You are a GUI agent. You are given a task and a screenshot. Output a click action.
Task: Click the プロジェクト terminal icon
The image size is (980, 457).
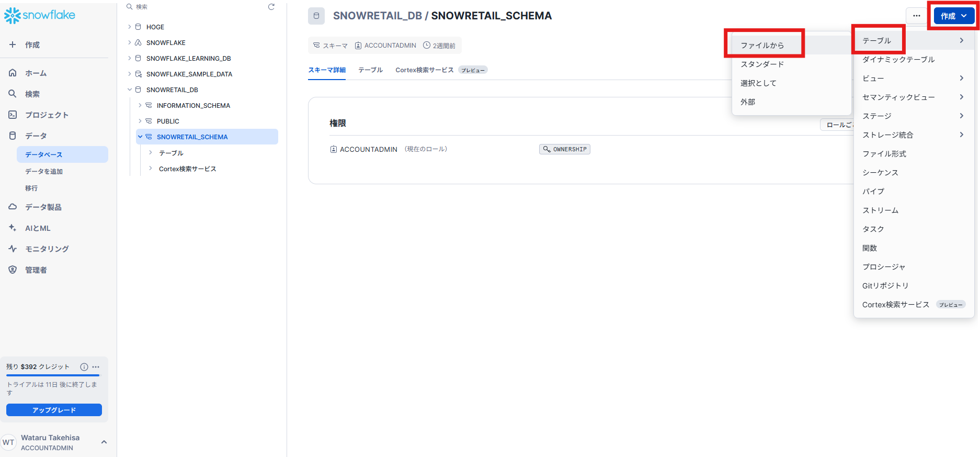(13, 115)
